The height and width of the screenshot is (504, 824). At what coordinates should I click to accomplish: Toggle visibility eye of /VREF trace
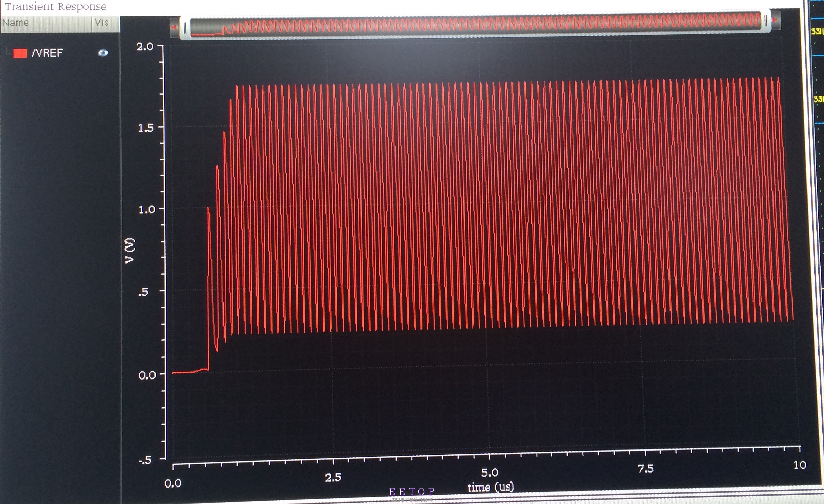(x=103, y=53)
